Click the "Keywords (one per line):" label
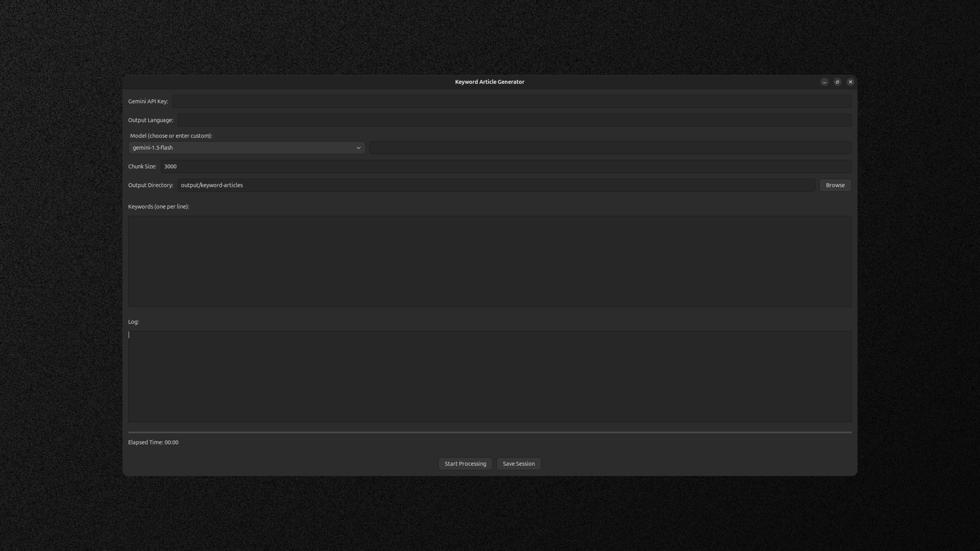Viewport: 980px width, 551px height. [158, 207]
